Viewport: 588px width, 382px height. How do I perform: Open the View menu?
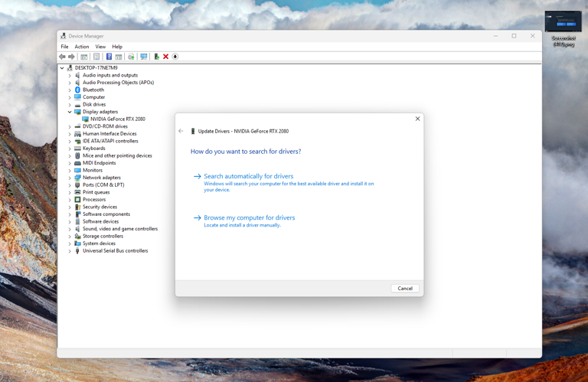click(x=100, y=47)
